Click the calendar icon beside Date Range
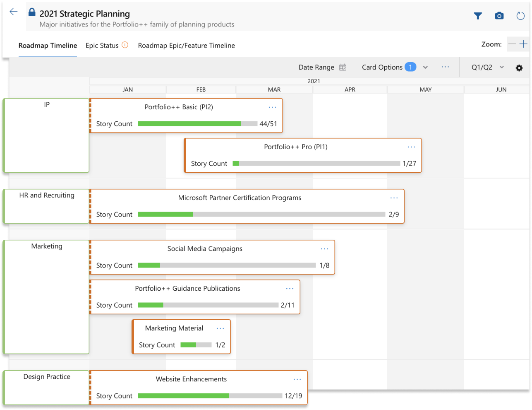532x410 pixels. click(x=343, y=67)
